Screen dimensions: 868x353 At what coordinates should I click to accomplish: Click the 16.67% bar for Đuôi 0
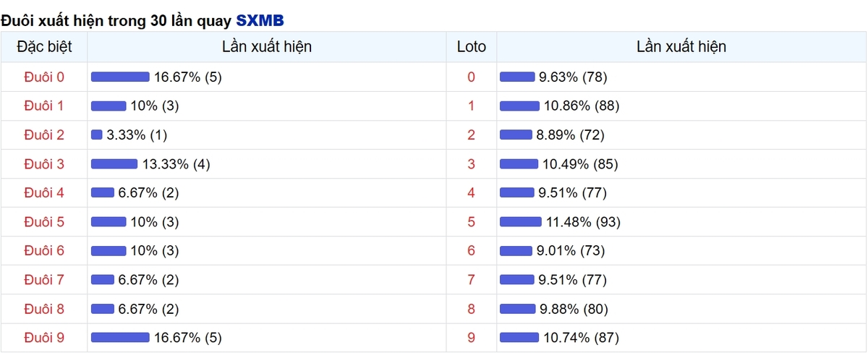pos(120,77)
